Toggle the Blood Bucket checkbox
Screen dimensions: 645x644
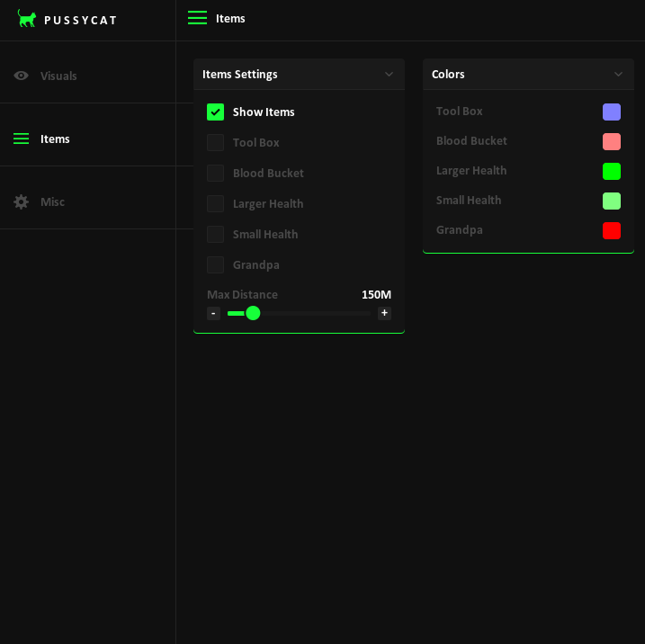(x=215, y=173)
